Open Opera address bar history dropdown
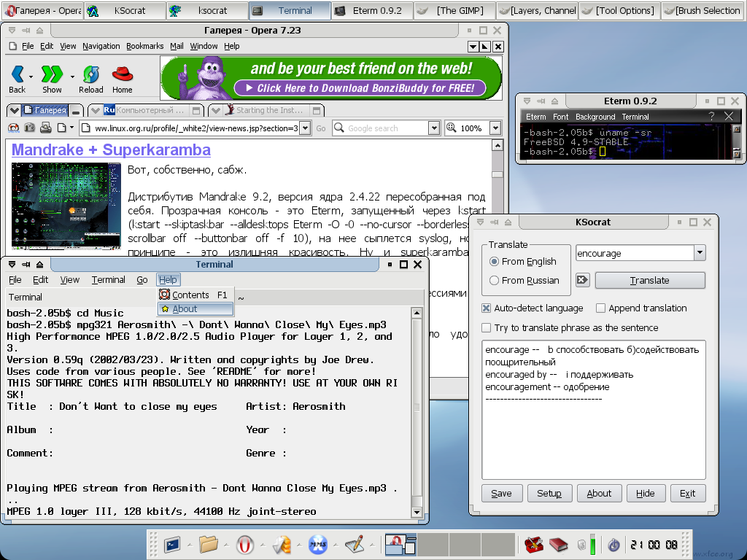The width and height of the screenshot is (747, 560). [x=306, y=128]
